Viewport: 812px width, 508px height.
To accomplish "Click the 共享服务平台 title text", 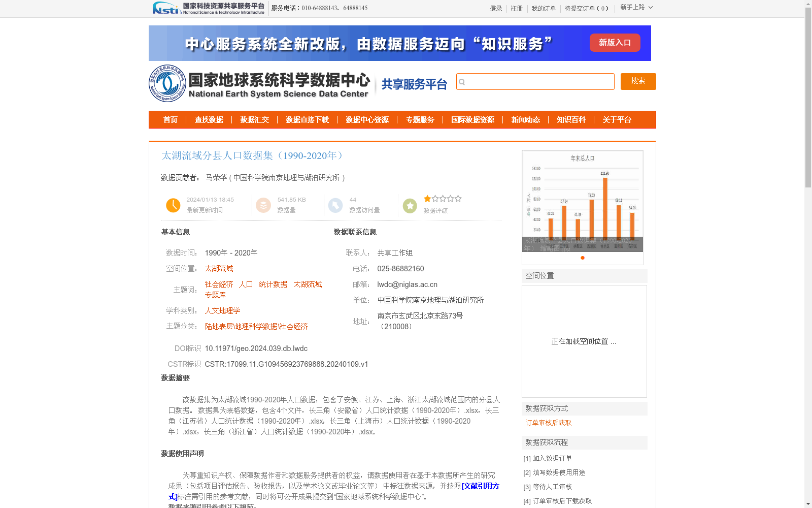I will click(414, 84).
